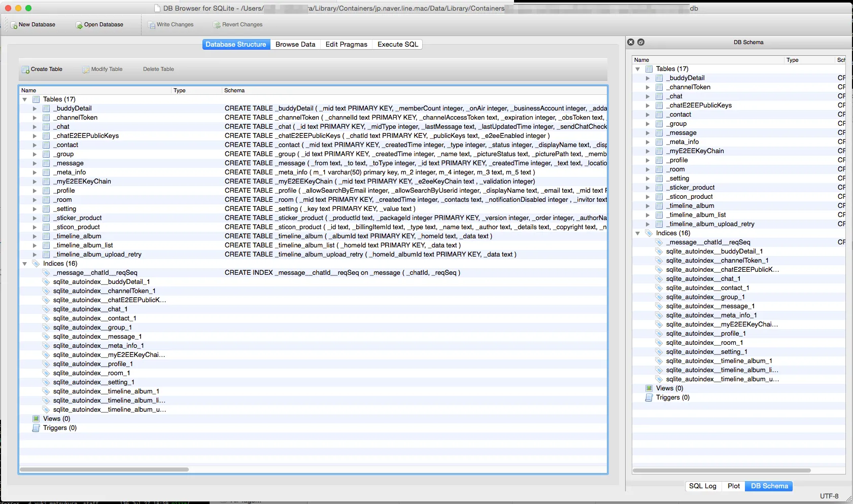Collapse the Tables (17) group

(24, 99)
